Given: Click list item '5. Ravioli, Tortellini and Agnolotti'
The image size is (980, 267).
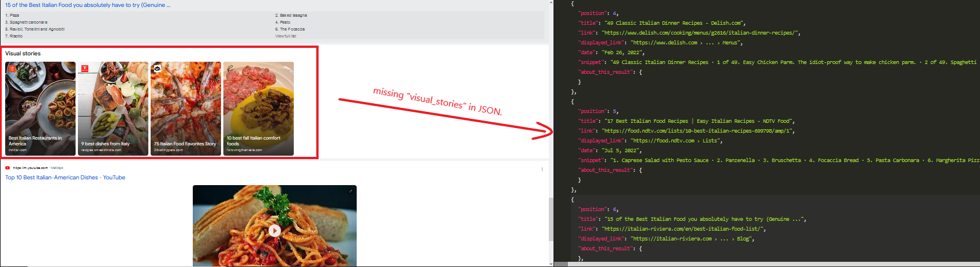Looking at the screenshot, I should click(x=35, y=29).
